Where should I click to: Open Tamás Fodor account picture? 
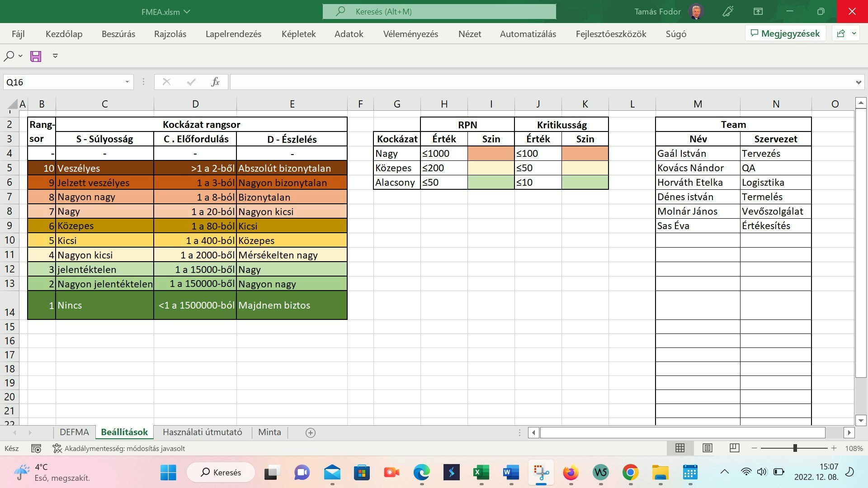696,12
